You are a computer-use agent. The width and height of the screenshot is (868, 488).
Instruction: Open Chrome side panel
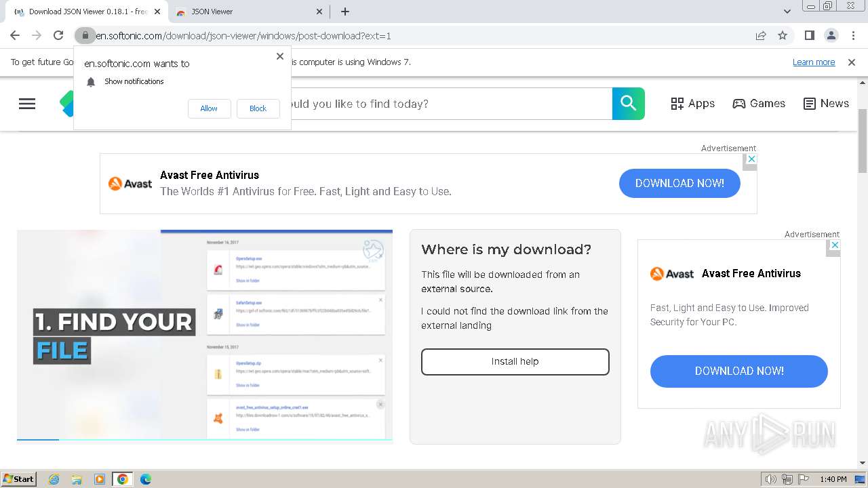pyautogui.click(x=809, y=35)
